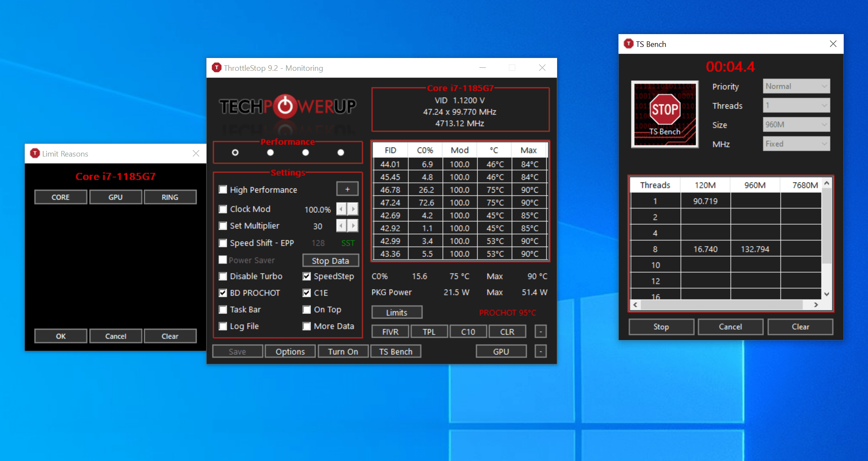Open the MHz dropdown set to Fixed

[796, 144]
